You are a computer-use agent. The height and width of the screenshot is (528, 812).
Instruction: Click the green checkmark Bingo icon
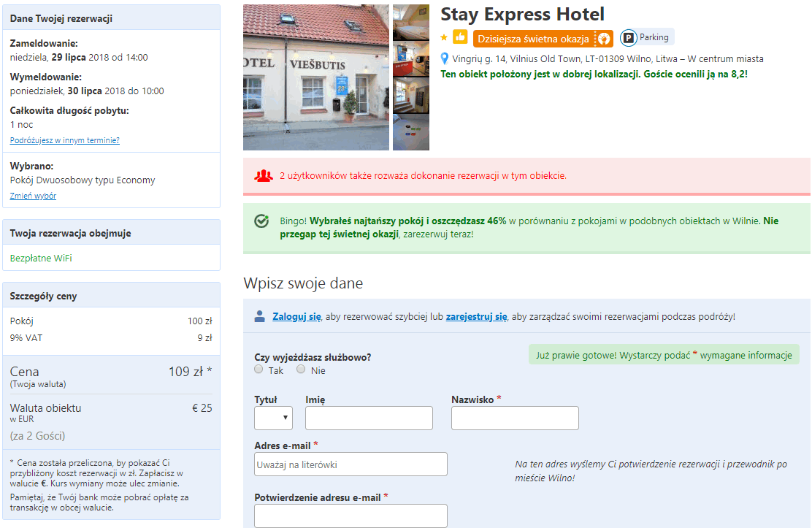coord(261,221)
